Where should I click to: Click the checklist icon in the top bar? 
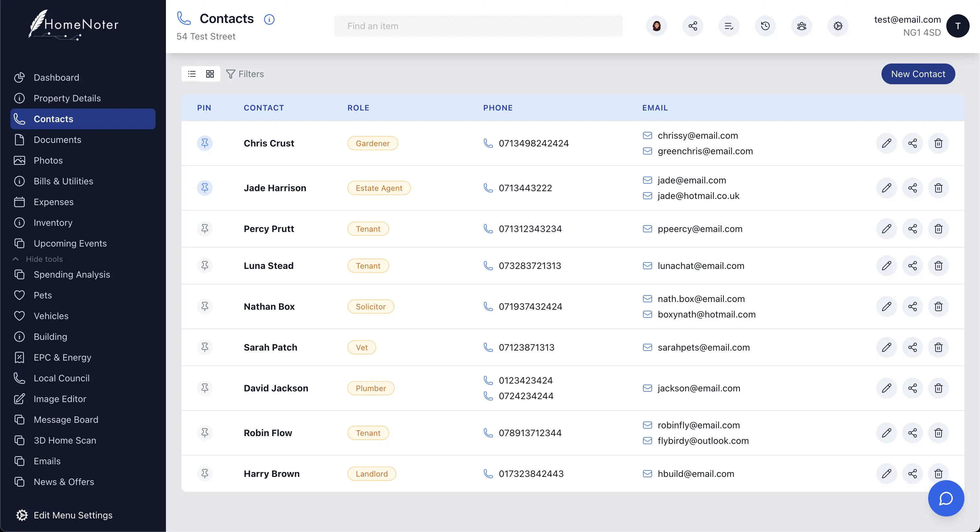729,26
